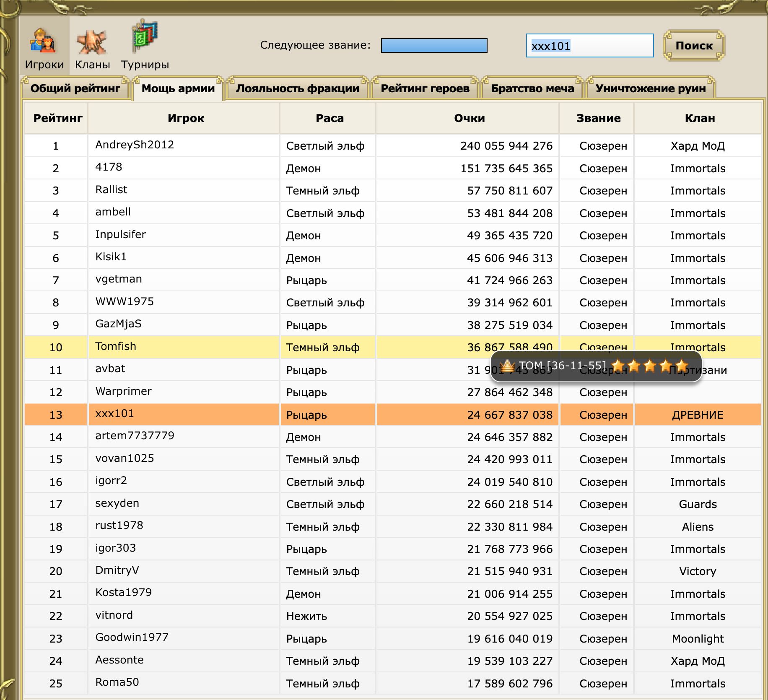Click the Очки column header
Image resolution: width=768 pixels, height=700 pixels.
pos(470,118)
